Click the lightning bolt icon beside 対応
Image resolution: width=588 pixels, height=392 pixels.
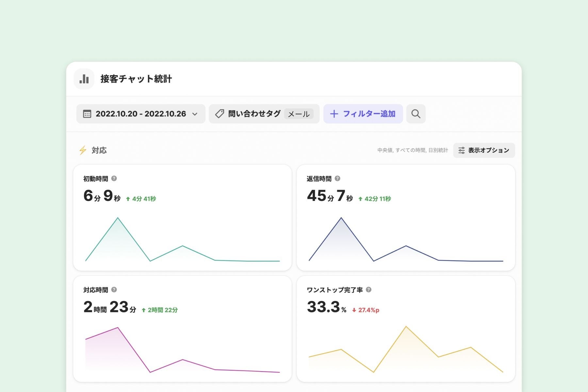click(x=83, y=150)
